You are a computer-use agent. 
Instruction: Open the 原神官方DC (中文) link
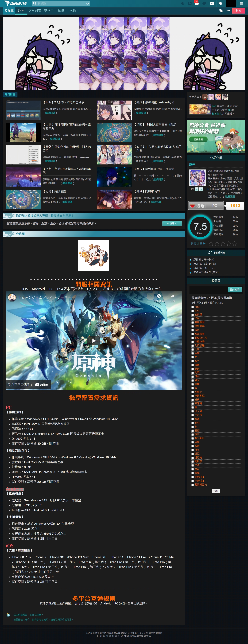[x=204, y=268]
